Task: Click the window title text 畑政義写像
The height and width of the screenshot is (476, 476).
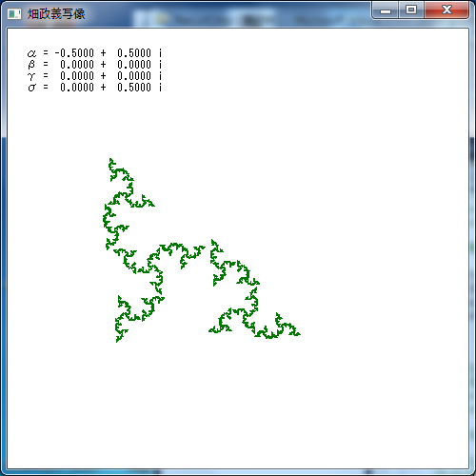Action: click(x=56, y=14)
